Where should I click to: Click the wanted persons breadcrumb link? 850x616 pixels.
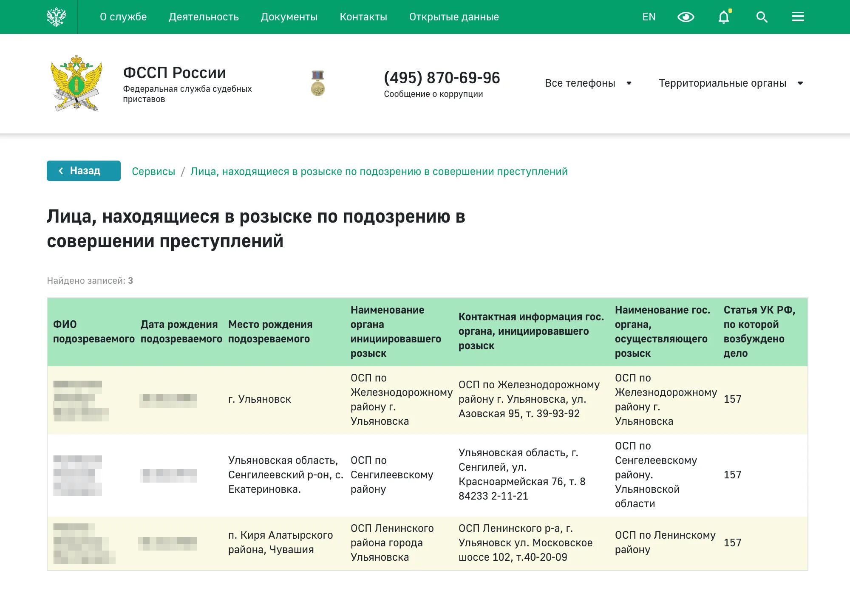(x=379, y=171)
